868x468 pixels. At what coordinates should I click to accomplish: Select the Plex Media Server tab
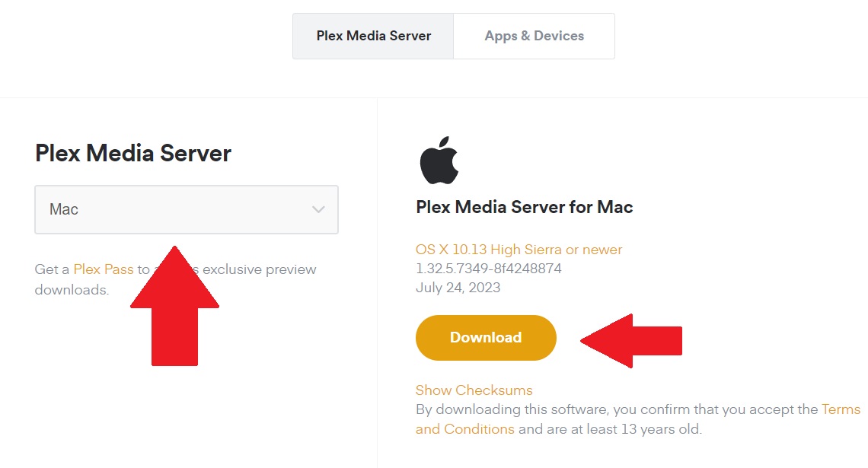[372, 36]
